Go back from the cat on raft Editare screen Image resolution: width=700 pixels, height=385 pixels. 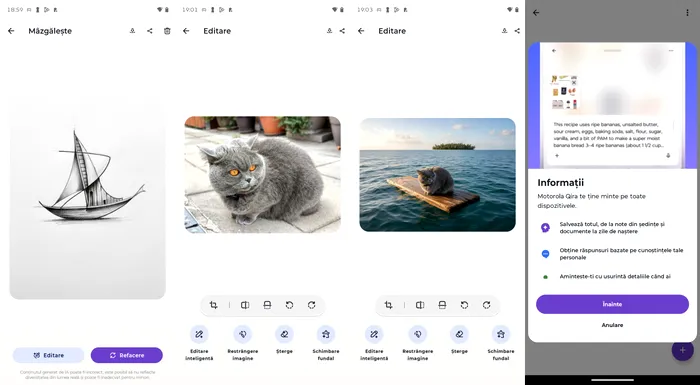click(x=361, y=31)
